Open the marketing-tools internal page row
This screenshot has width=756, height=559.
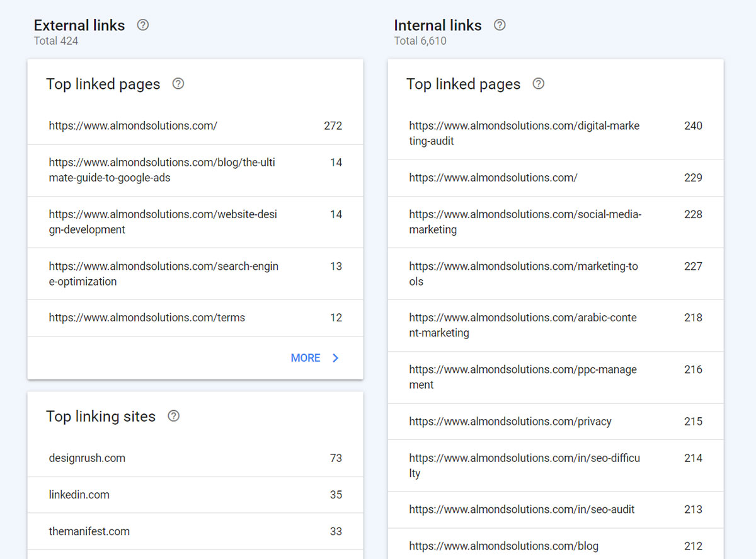pyautogui.click(x=556, y=274)
